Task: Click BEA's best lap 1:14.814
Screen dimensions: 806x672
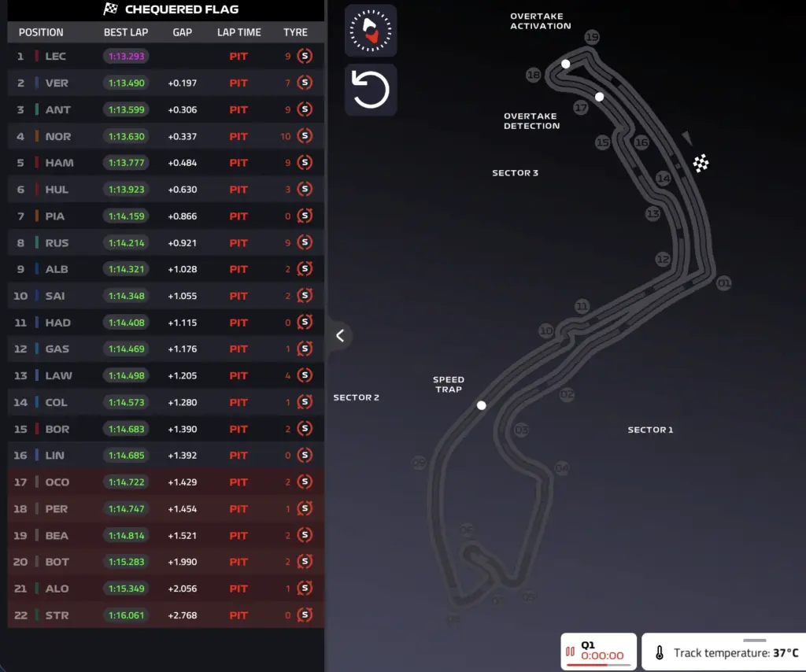Action: point(127,535)
